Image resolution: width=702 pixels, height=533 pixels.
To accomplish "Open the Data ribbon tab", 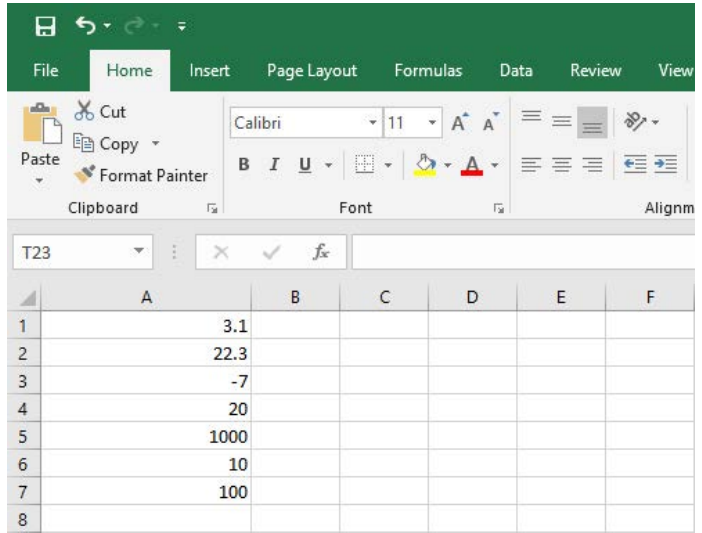I will coord(516,70).
